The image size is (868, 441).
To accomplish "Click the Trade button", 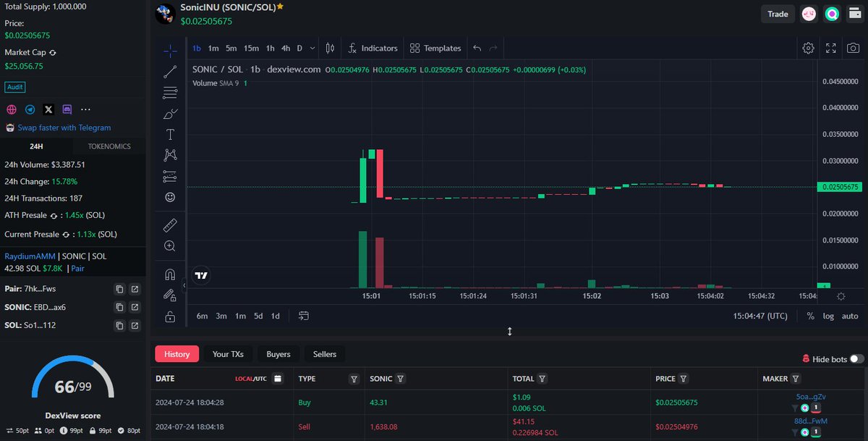I will coord(778,14).
